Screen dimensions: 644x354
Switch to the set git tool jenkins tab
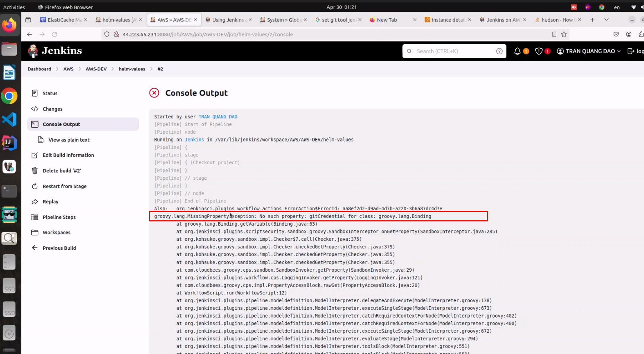[x=338, y=20]
